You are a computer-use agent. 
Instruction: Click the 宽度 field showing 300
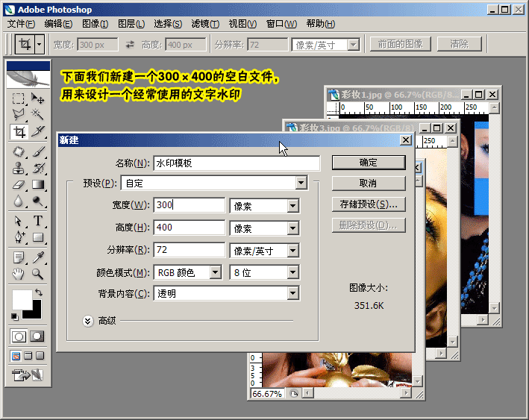pos(189,205)
